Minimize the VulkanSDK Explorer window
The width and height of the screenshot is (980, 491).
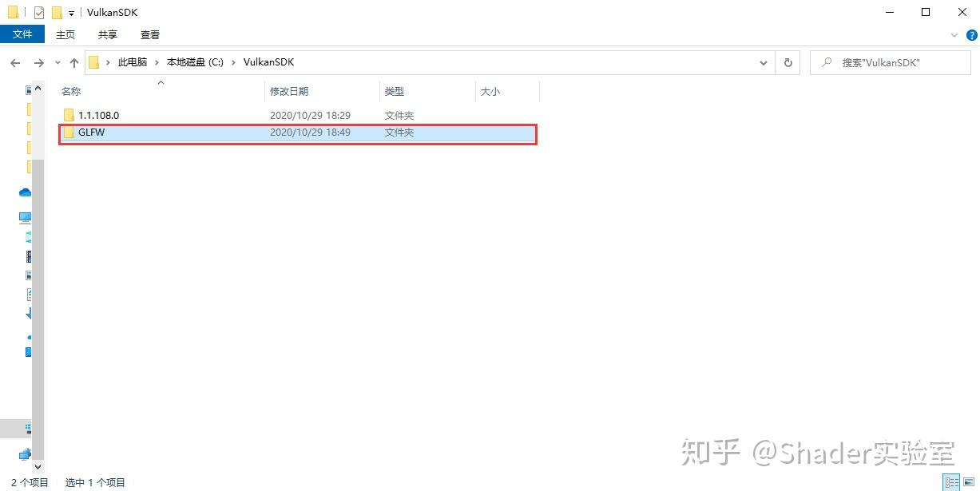point(890,12)
